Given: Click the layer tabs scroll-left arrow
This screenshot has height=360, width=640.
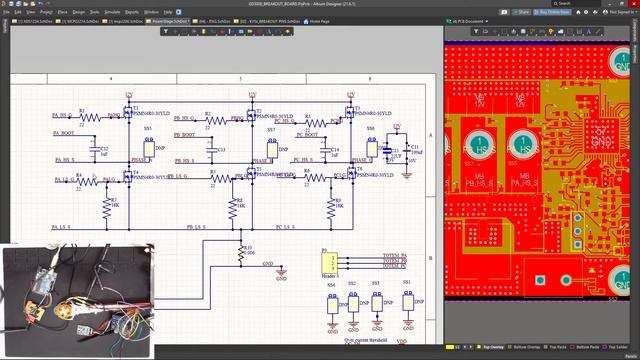Looking at the screenshot, I should (x=464, y=347).
